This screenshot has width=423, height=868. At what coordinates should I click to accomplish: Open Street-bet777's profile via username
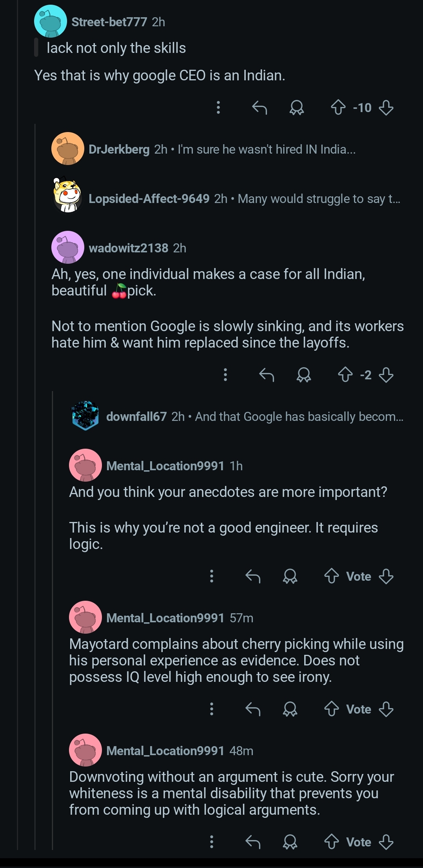tap(109, 22)
